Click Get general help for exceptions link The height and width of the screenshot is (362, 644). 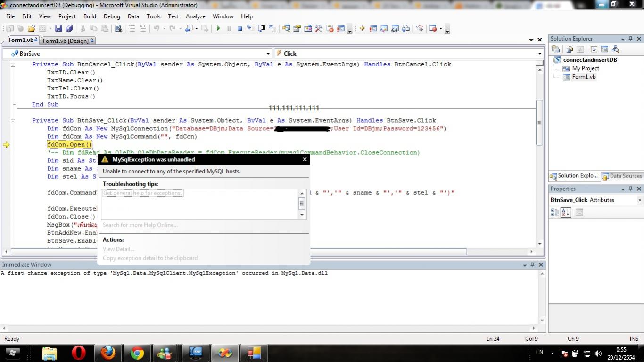coord(142,193)
